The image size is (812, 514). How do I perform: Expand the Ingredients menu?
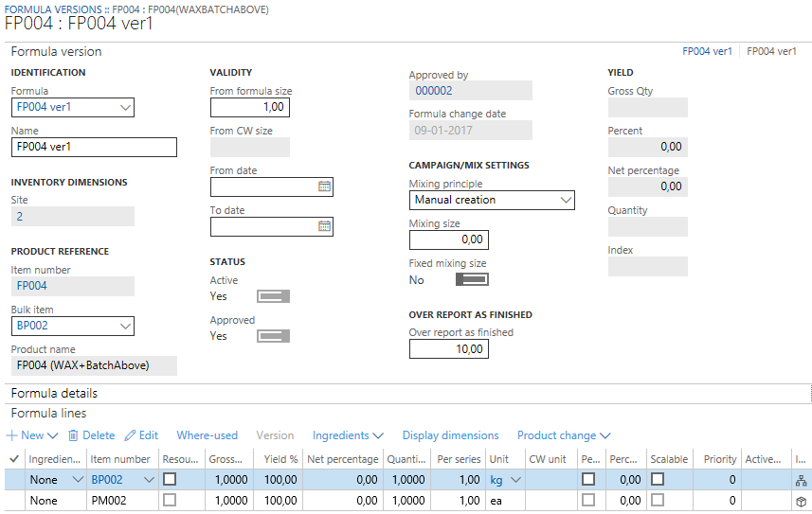(378, 435)
